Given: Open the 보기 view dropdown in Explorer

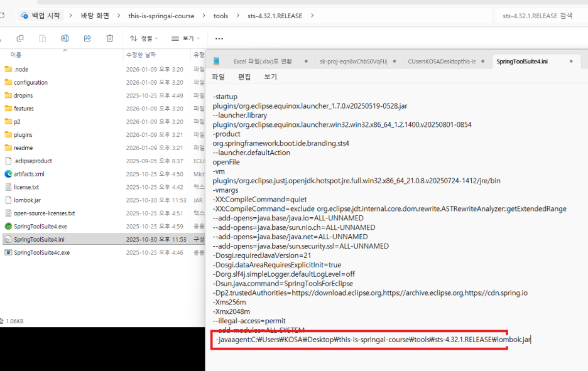Looking at the screenshot, I should point(185,38).
